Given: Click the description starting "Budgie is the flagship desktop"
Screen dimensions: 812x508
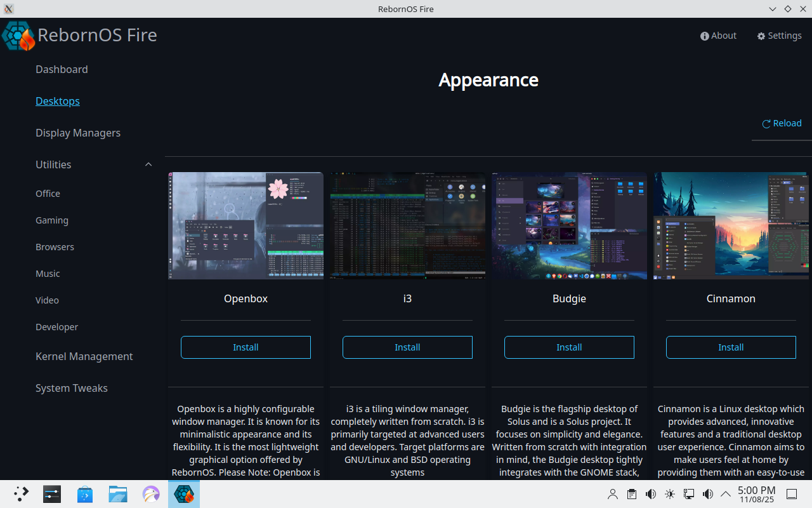Looking at the screenshot, I should [x=569, y=441].
